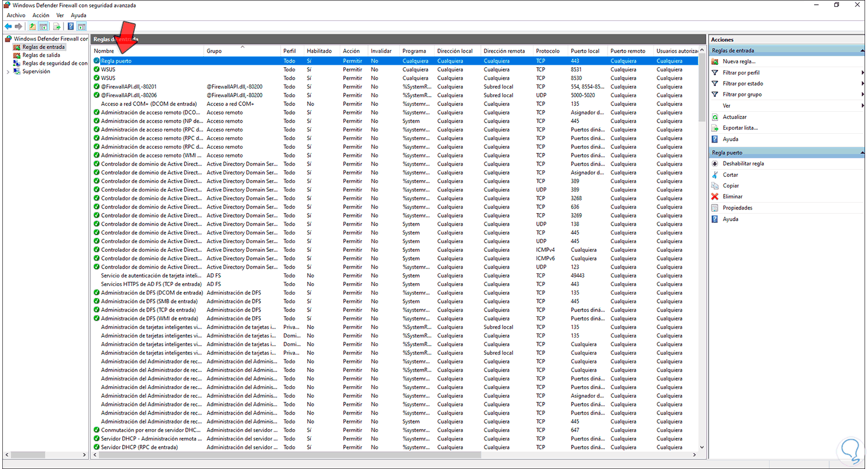Sort by the Programa column header

coord(417,51)
